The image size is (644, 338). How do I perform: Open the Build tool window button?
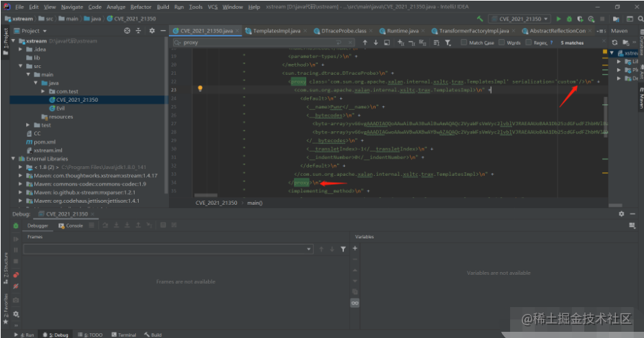pyautogui.click(x=153, y=335)
